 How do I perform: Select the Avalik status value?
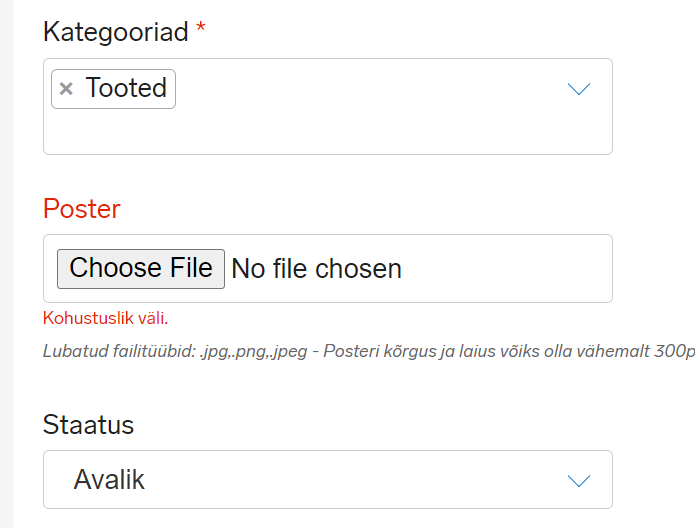109,480
